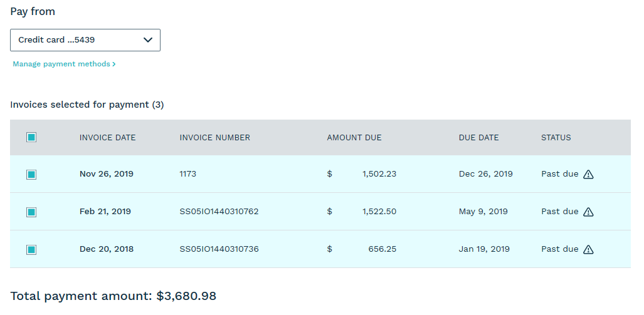Viewport: 644px width, 315px height.
Task: Toggle the select-all invoices header checkbox
Action: (x=31, y=137)
